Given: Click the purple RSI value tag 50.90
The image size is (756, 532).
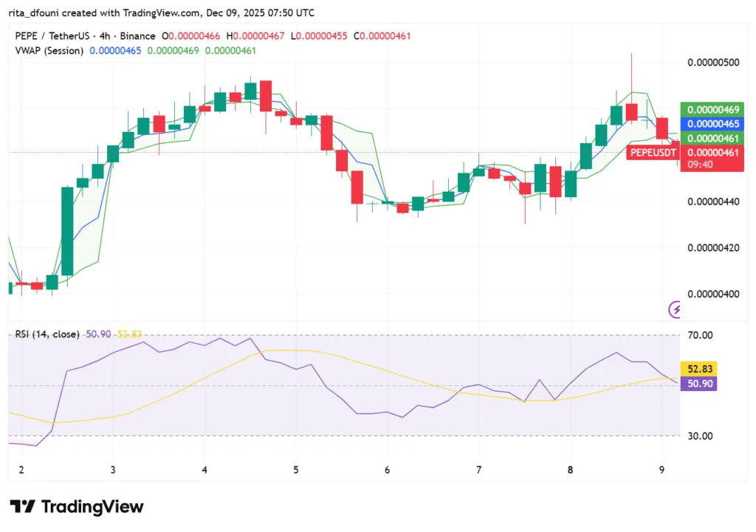Looking at the screenshot, I should click(698, 384).
